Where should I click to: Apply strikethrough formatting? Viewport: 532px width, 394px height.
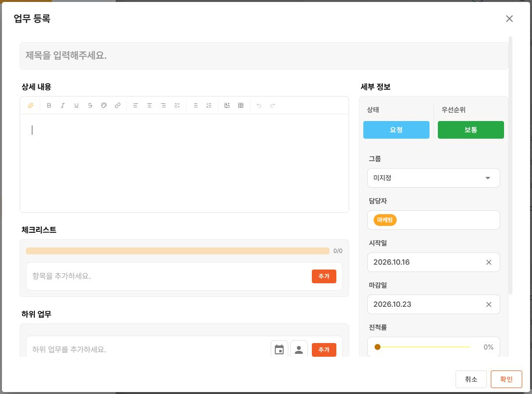click(90, 105)
